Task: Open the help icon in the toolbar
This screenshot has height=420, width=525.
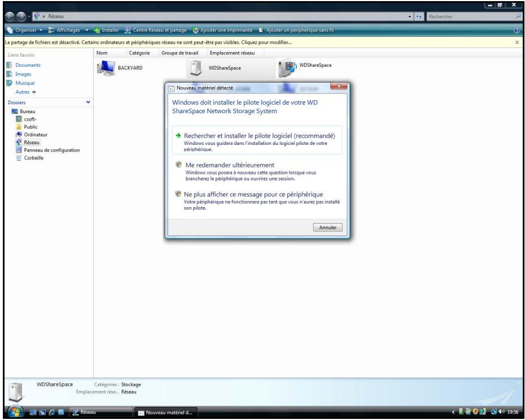Action: [x=517, y=30]
